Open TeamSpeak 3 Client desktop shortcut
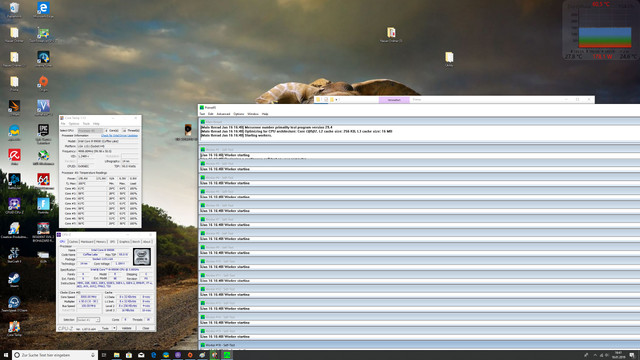The height and width of the screenshot is (360, 640). point(14,304)
